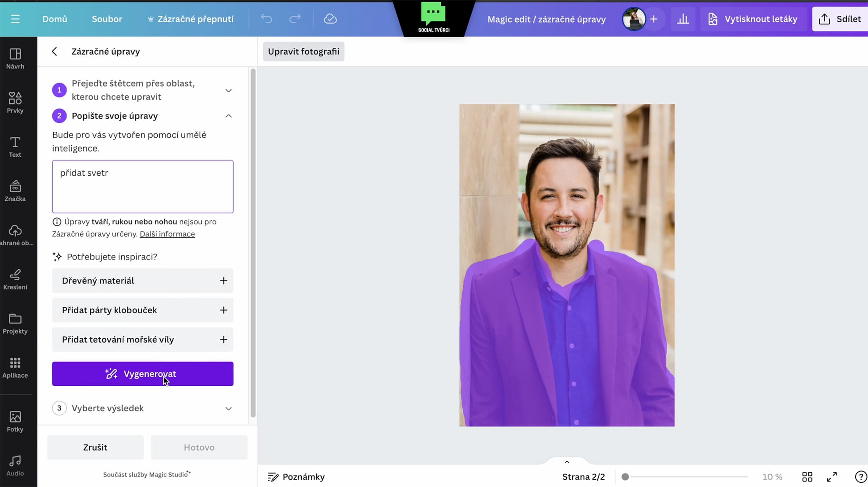Click the undo arrow

(x=266, y=19)
